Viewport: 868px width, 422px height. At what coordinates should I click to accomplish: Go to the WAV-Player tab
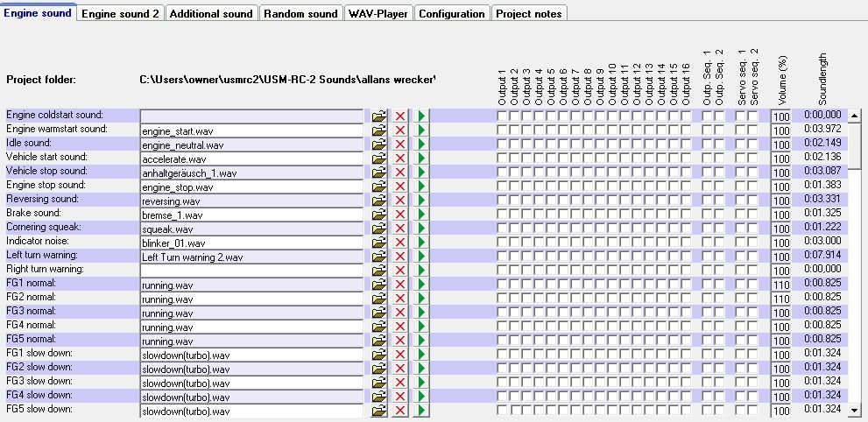(x=378, y=13)
